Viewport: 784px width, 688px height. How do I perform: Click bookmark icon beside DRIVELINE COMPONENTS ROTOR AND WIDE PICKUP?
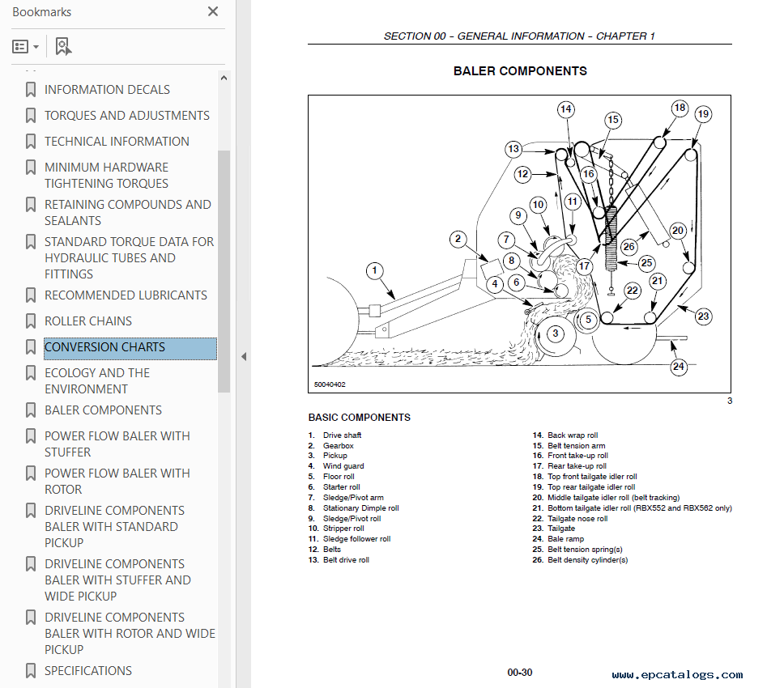coord(31,618)
